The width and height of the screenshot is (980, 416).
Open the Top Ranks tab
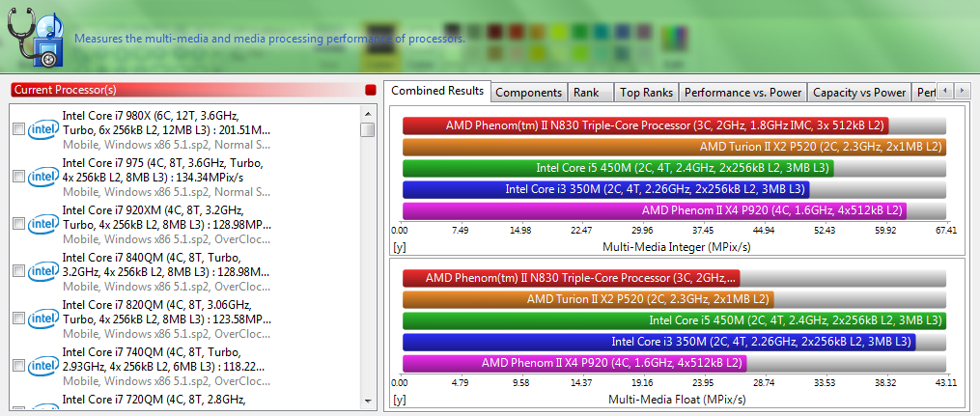(646, 93)
